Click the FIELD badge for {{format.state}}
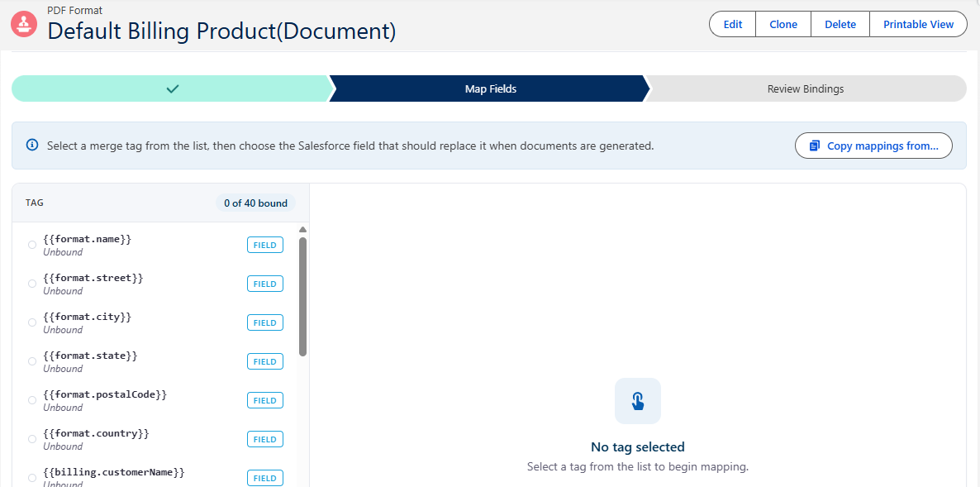The width and height of the screenshot is (980, 487). tap(265, 361)
